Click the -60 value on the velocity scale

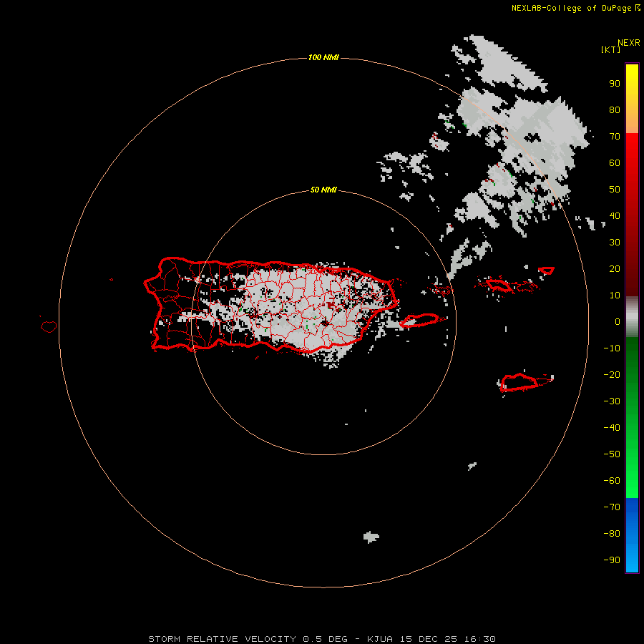pos(612,481)
